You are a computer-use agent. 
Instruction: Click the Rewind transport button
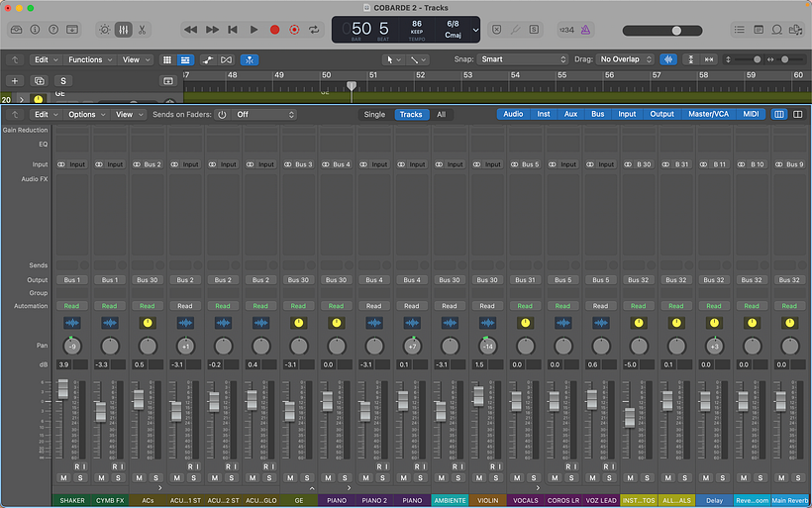click(190, 30)
